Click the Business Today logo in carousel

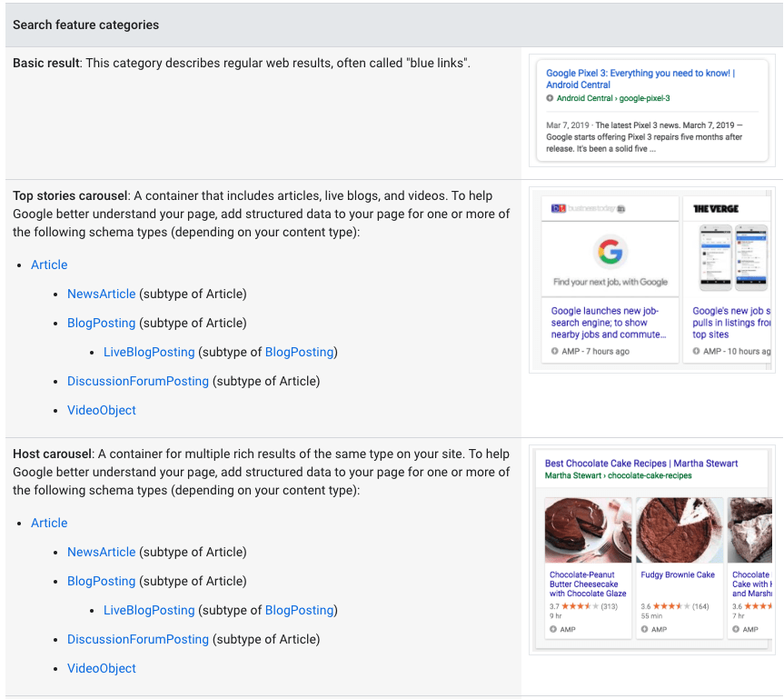[x=588, y=208]
